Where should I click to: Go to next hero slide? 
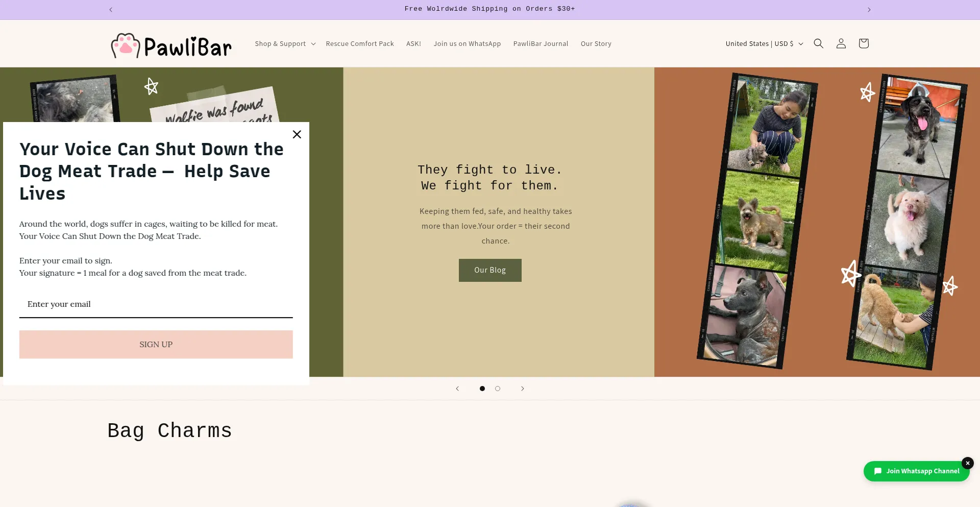coord(522,389)
